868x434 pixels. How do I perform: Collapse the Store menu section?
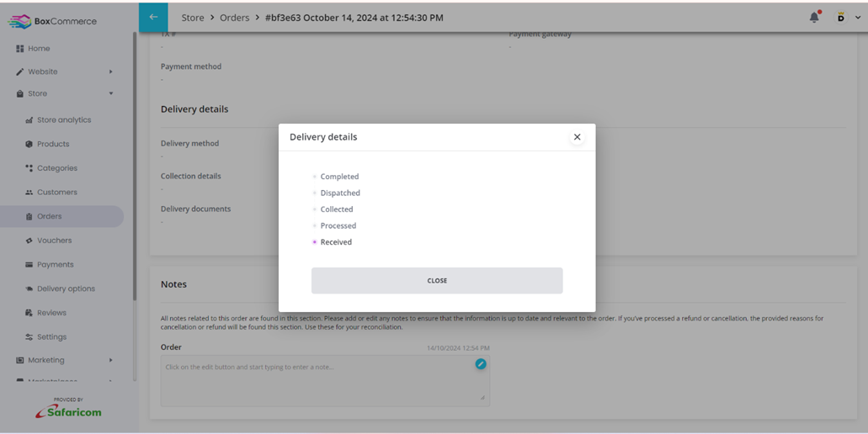point(111,93)
